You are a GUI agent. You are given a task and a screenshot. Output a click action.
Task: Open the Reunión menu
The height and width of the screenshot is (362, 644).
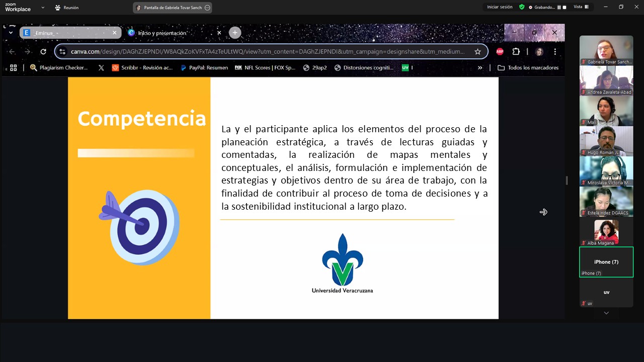66,8
